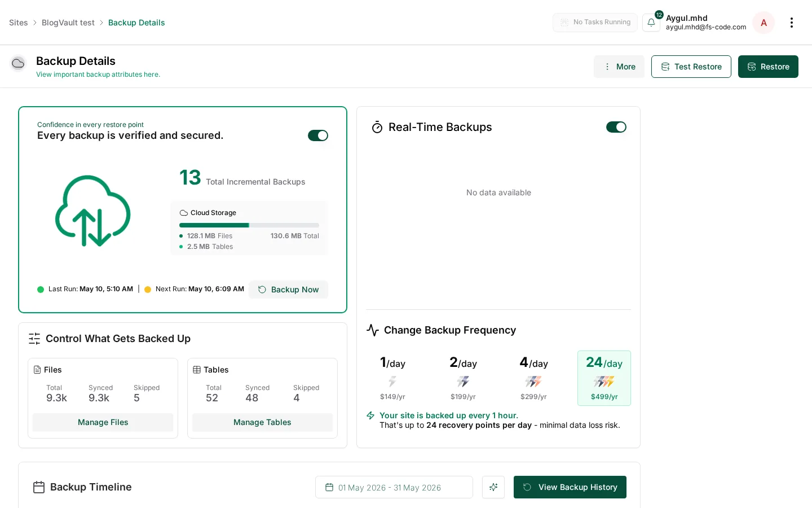This screenshot has width=812, height=508.
Task: Click the lightning icons under 24/day
Action: click(604, 382)
